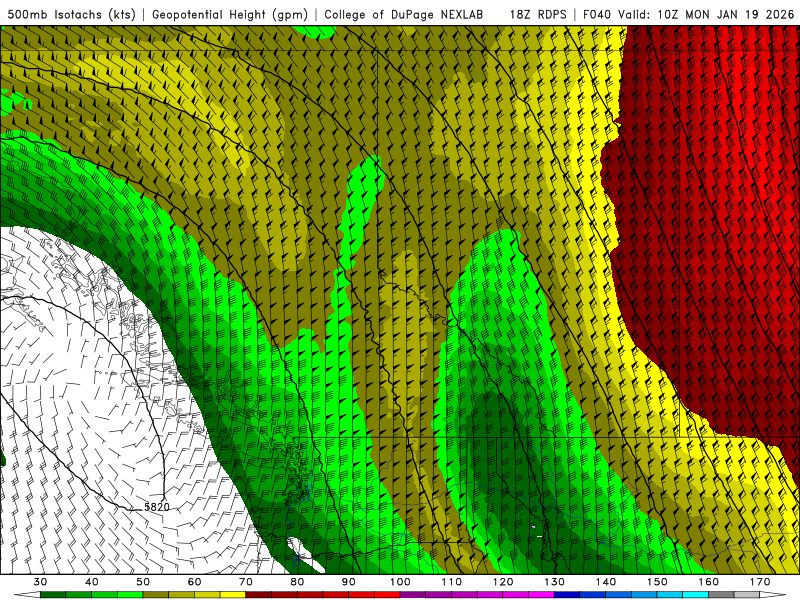Click the bright green legend swatch before 50
The height and width of the screenshot is (600, 800).
[x=130, y=595]
